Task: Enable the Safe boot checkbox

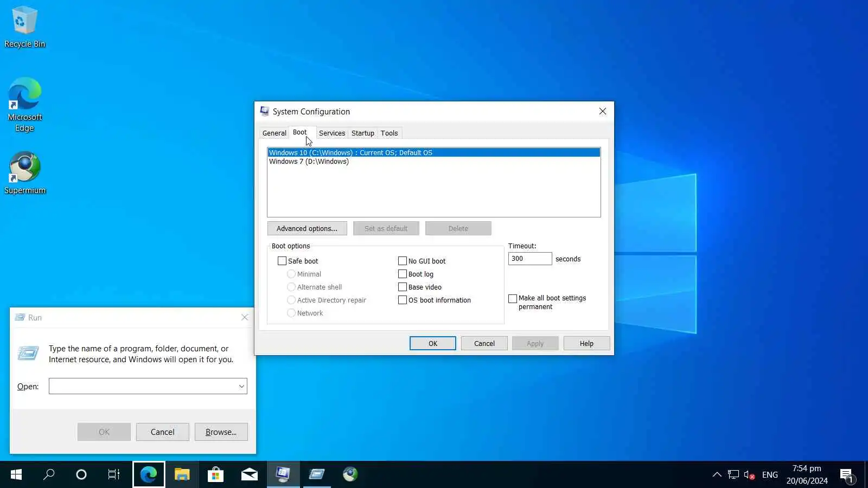Action: click(x=282, y=261)
